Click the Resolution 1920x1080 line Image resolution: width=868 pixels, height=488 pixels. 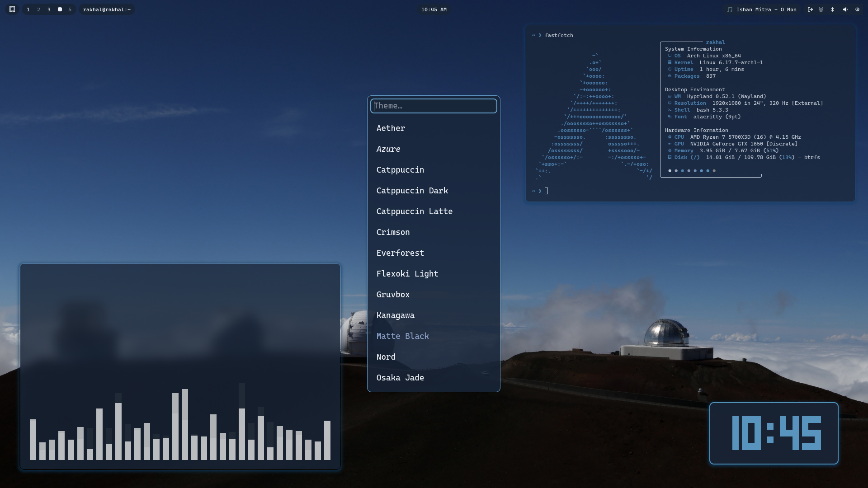pyautogui.click(x=745, y=103)
